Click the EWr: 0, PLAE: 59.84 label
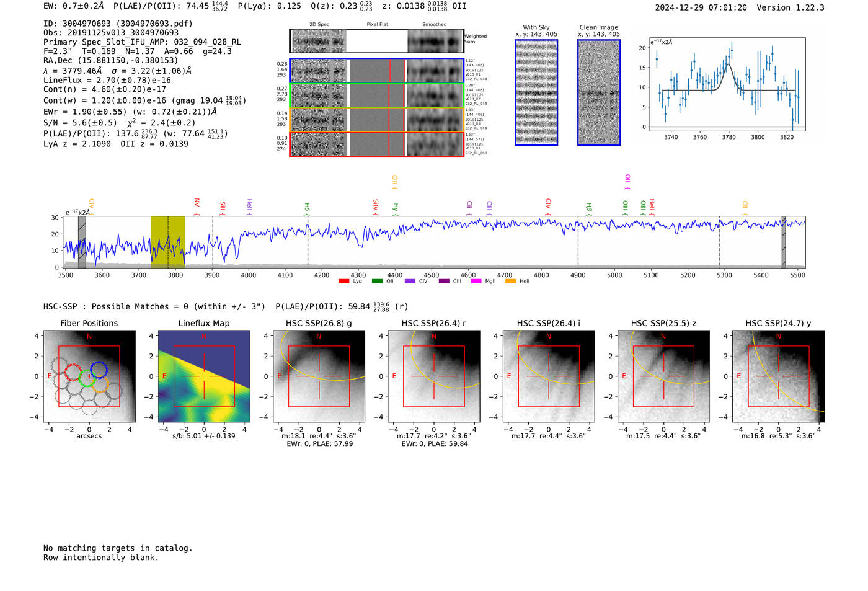Screen dimensions: 868x591 coord(435,444)
